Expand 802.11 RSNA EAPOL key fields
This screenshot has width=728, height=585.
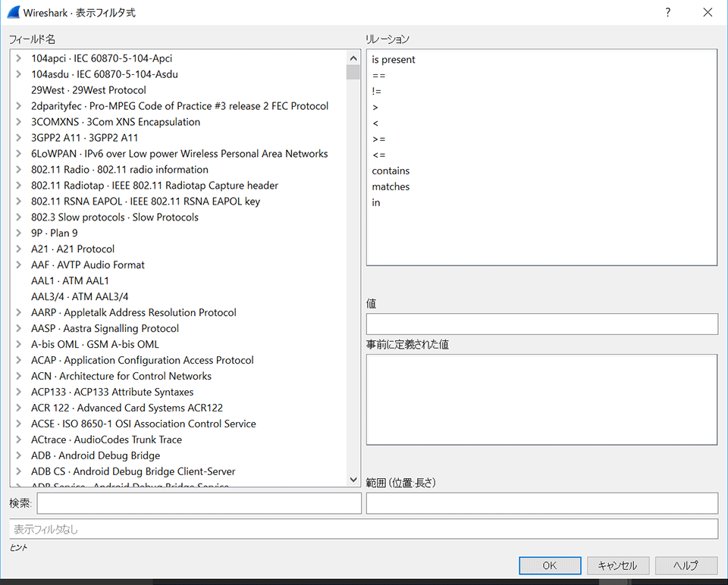click(x=18, y=202)
